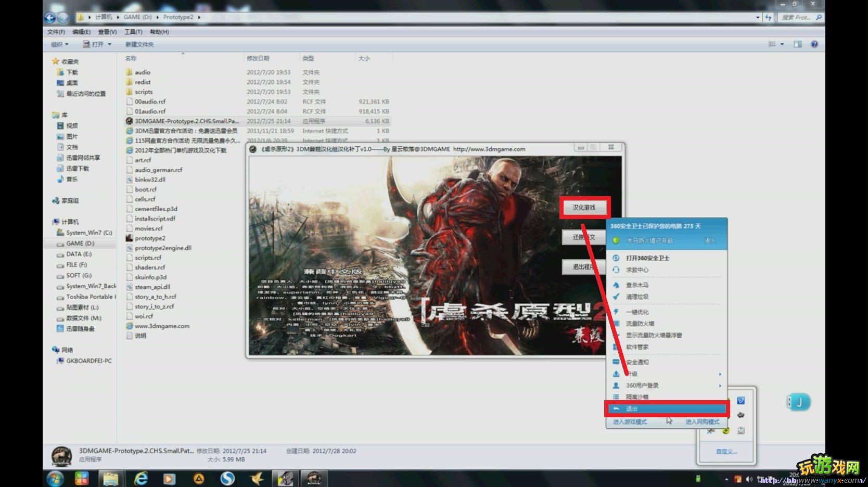Open the 工具(T) menu
The height and width of the screenshot is (487, 868).
click(133, 32)
